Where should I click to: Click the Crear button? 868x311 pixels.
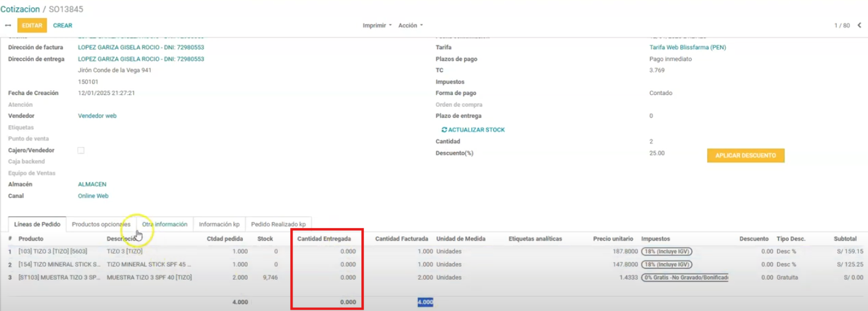tap(63, 25)
